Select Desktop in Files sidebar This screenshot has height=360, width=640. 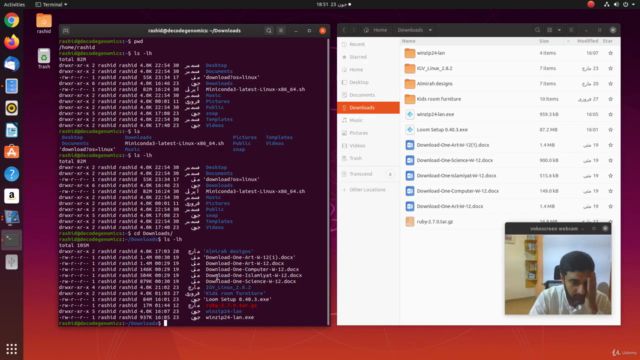tap(368, 82)
